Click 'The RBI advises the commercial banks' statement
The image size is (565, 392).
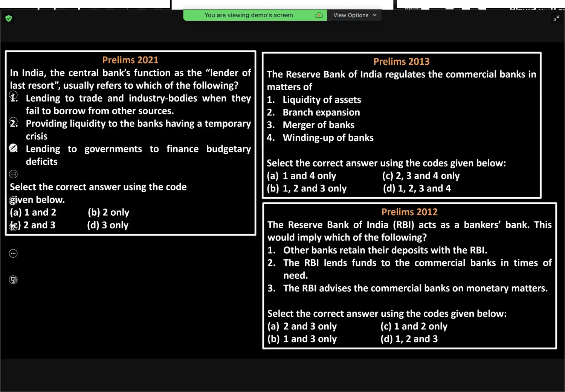[415, 288]
